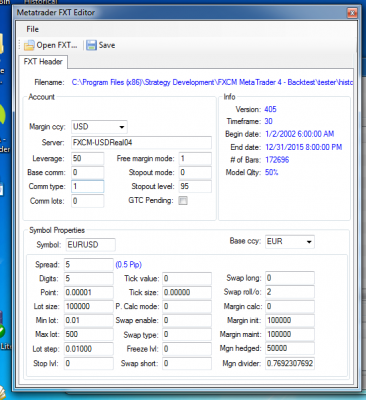Click the End date value

pos(303,147)
